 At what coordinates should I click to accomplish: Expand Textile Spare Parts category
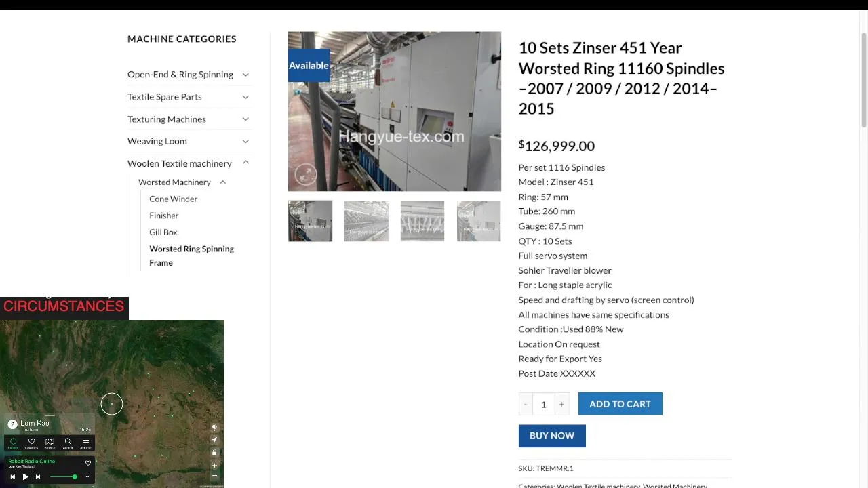pos(245,97)
